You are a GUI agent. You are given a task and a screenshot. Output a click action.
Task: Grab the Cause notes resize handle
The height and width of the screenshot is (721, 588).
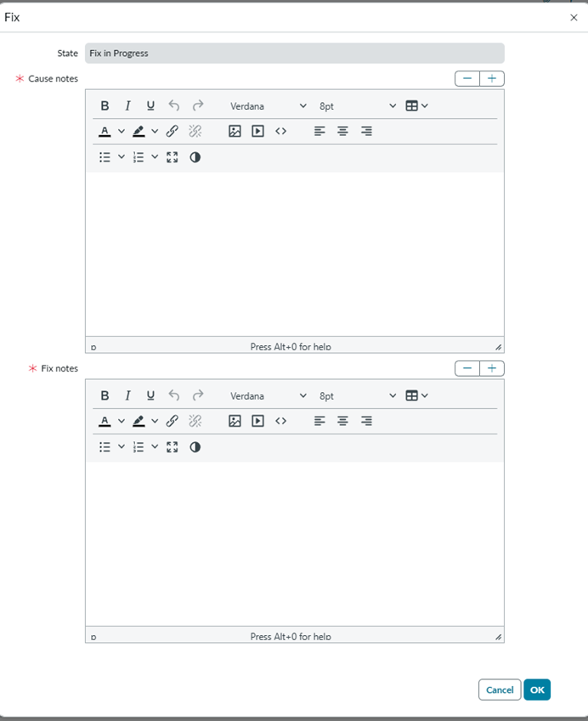click(x=499, y=347)
